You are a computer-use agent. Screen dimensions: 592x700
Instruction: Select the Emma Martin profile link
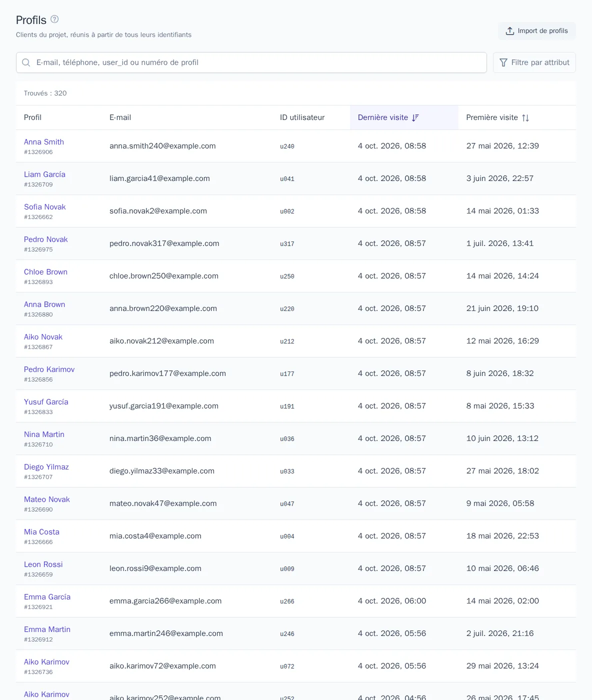47,629
